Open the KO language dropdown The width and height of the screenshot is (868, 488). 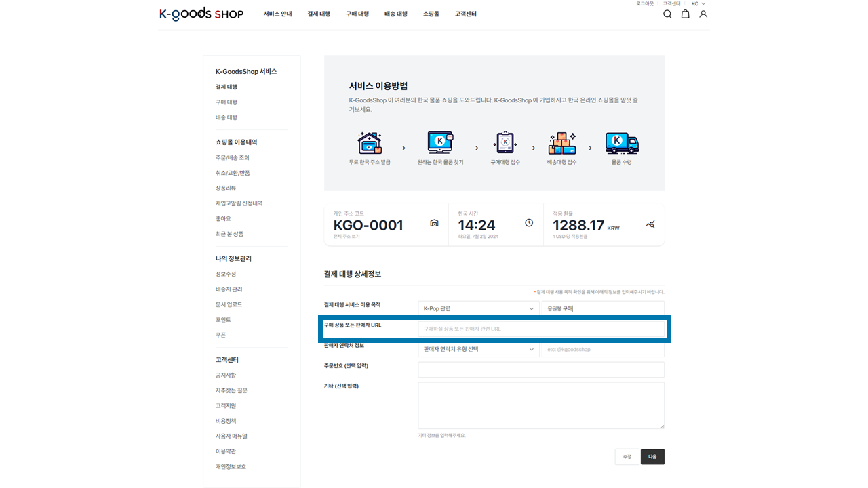[x=698, y=4]
